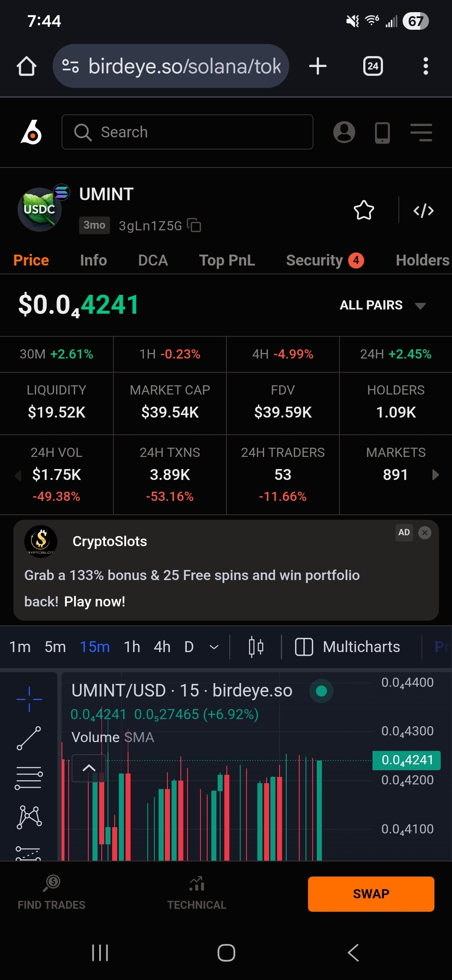Go to Birdeye home logo
452x980 pixels.
(31, 132)
